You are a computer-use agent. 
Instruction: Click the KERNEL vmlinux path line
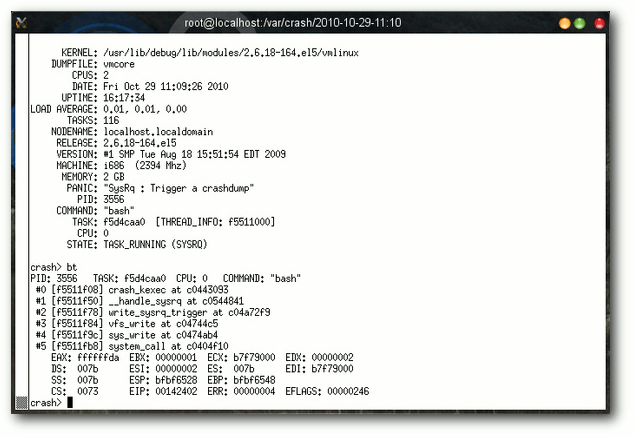pyautogui.click(x=210, y=53)
